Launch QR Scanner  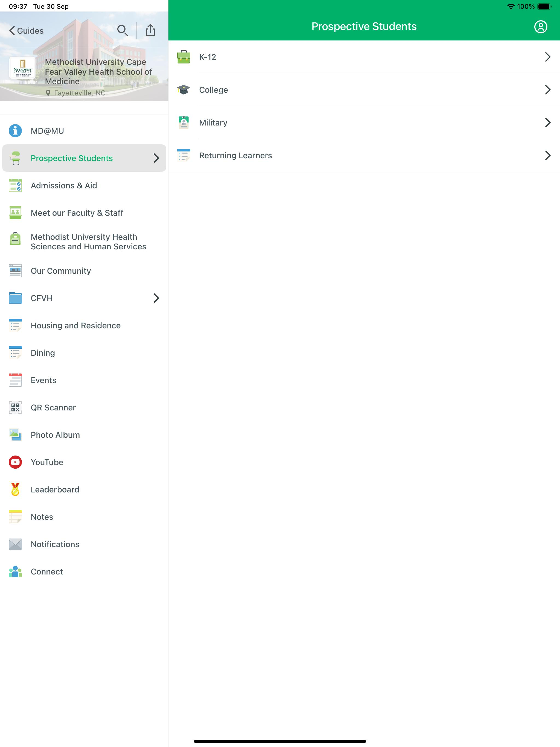click(84, 408)
